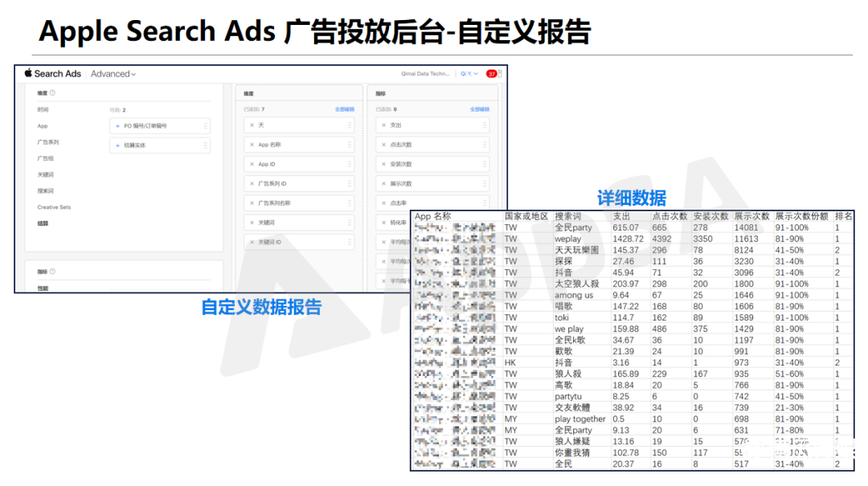Open the red 37 notifications badge
Viewport: 868px width, 486px height.
coord(491,74)
